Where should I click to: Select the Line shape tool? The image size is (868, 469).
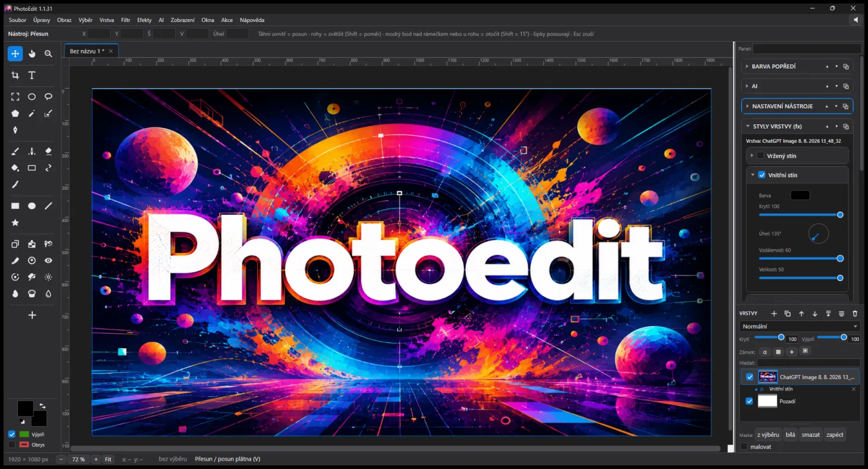click(x=49, y=206)
